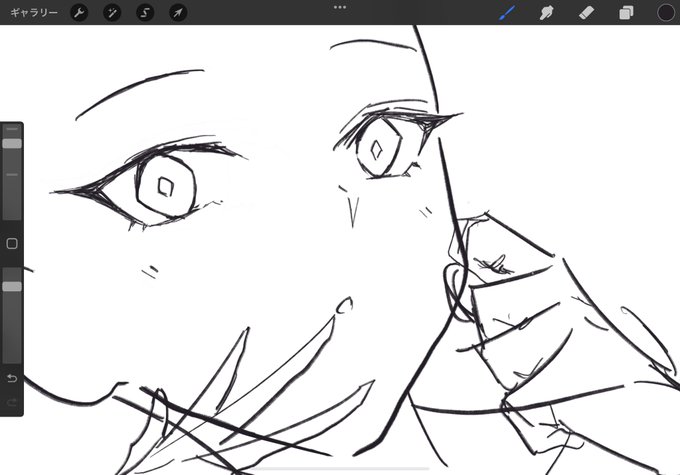The image size is (680, 475).
Task: Open the Adjustments magic wand menu
Action: [x=112, y=13]
